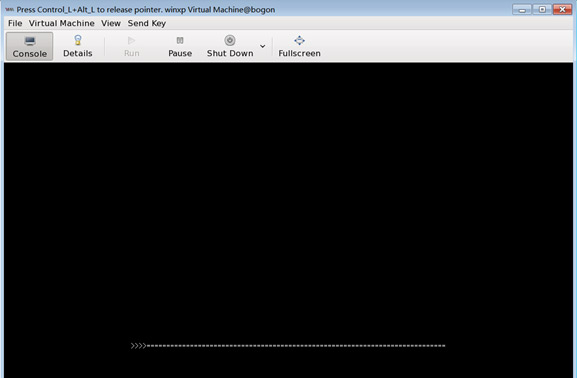Click the virt-manager icon in title bar
This screenshot has height=378, width=577.
coord(10,10)
